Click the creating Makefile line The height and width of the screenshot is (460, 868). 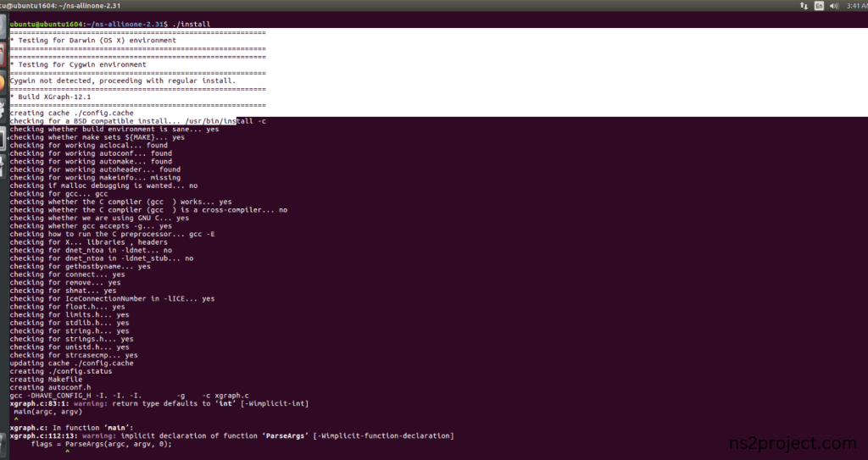point(46,380)
